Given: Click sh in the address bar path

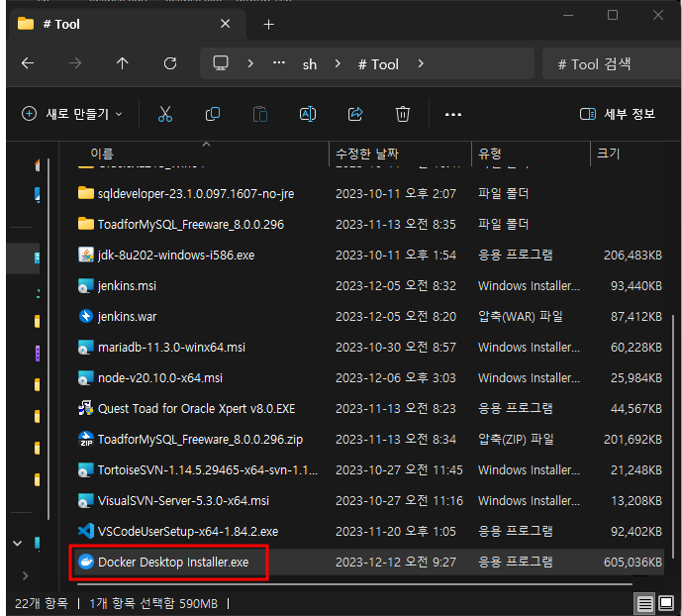Looking at the screenshot, I should point(310,64).
